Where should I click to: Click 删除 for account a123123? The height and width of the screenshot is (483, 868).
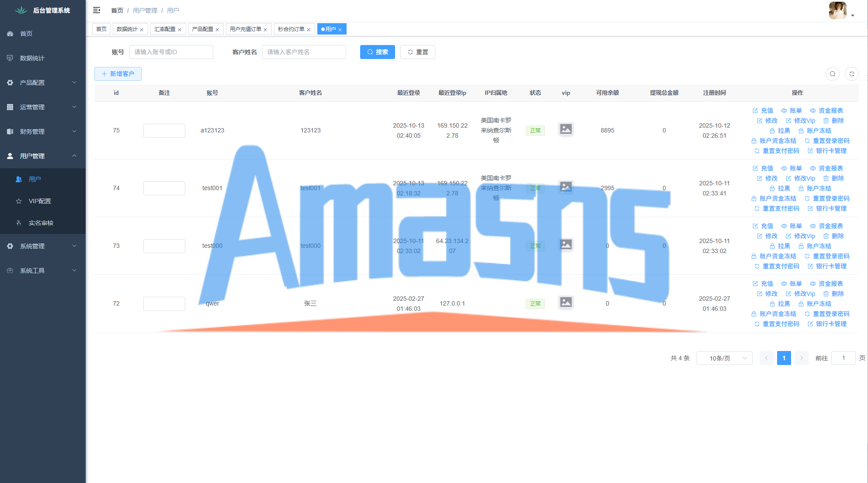[x=833, y=121]
